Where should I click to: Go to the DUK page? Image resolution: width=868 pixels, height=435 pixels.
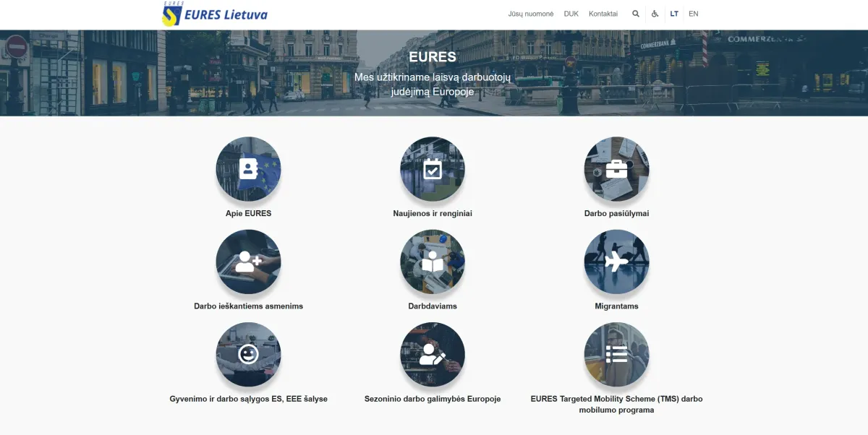(571, 14)
